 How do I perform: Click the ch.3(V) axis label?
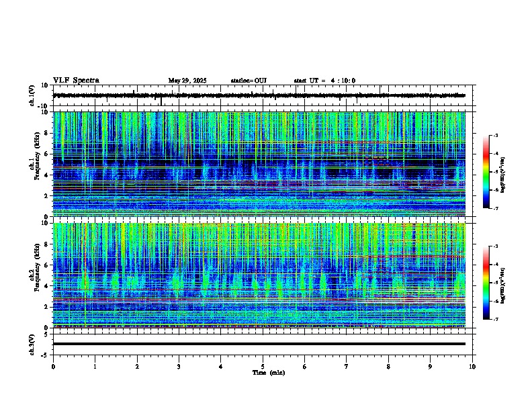pyautogui.click(x=32, y=345)
